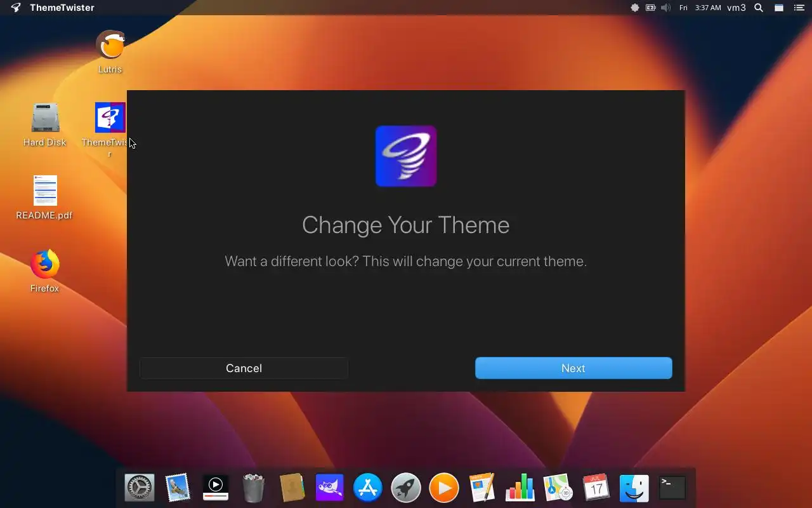Open the App Store icon in dock
Image resolution: width=812 pixels, height=508 pixels.
pyautogui.click(x=368, y=488)
